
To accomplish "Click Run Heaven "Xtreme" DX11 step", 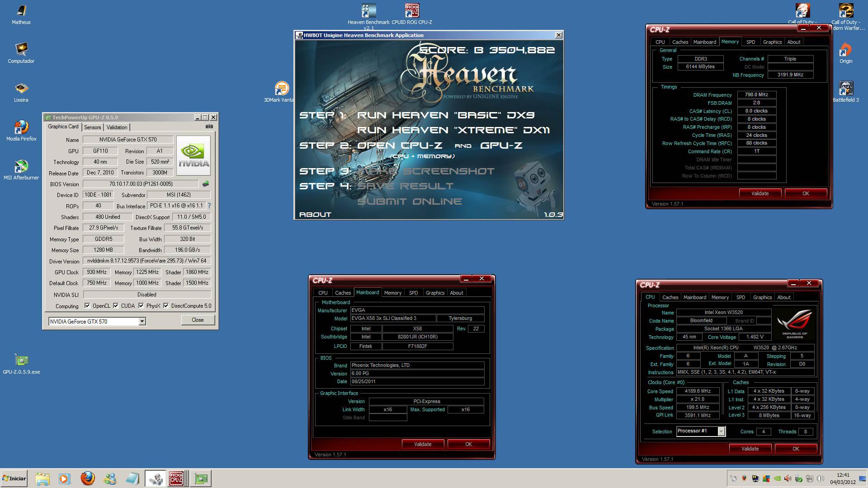I will [x=453, y=130].
